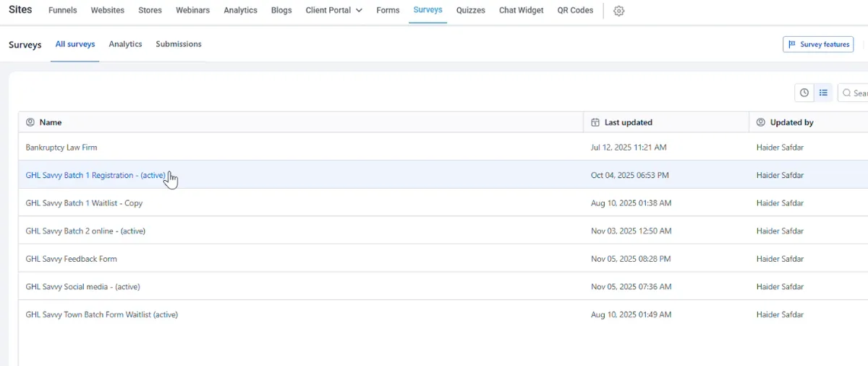This screenshot has width=868, height=366.
Task: Open the Sites settings gear icon
Action: coord(618,11)
